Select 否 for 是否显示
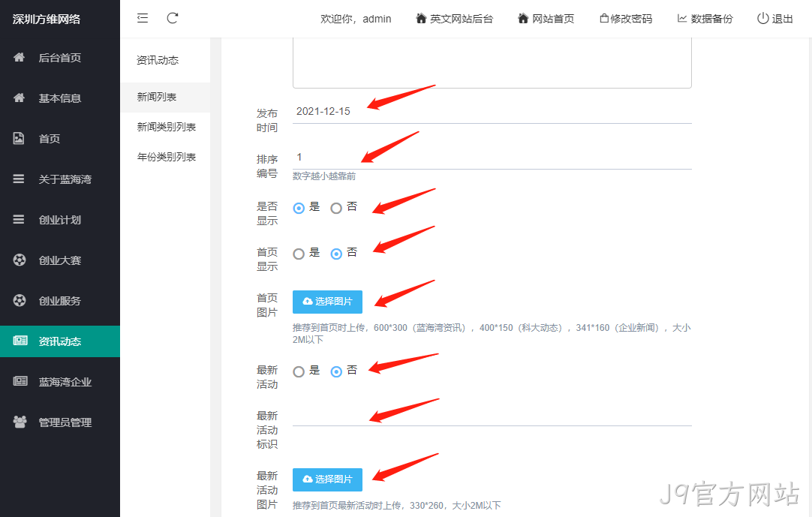Viewport: 812px width, 517px height. tap(336, 209)
